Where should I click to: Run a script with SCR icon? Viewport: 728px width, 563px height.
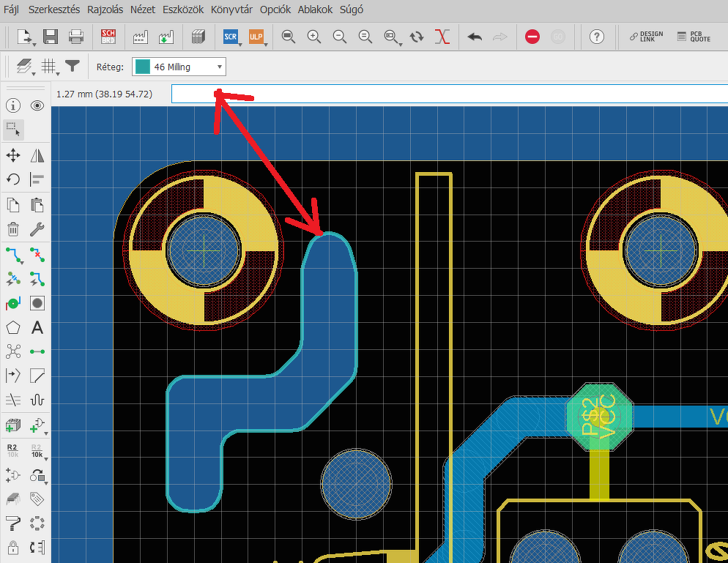pos(230,37)
